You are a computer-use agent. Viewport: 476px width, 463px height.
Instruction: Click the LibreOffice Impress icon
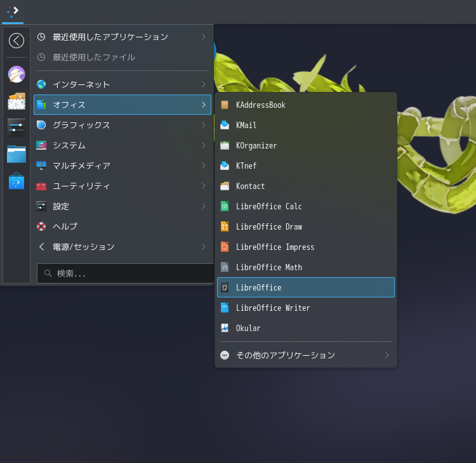click(225, 247)
